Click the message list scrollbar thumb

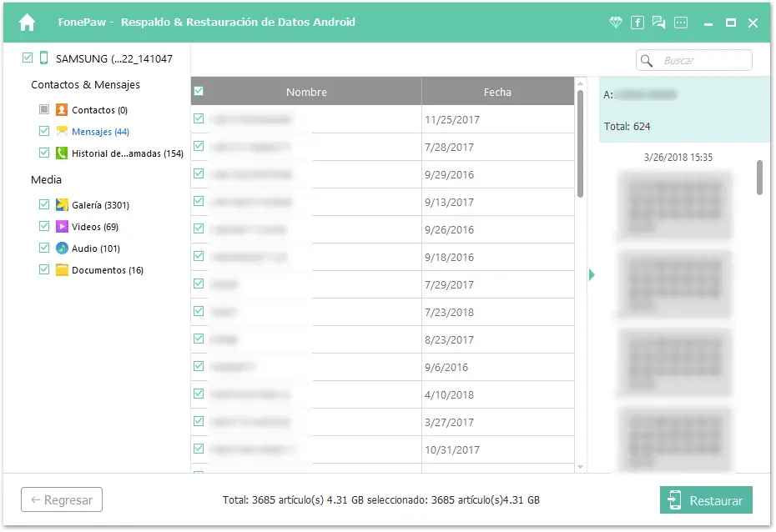coord(580,144)
